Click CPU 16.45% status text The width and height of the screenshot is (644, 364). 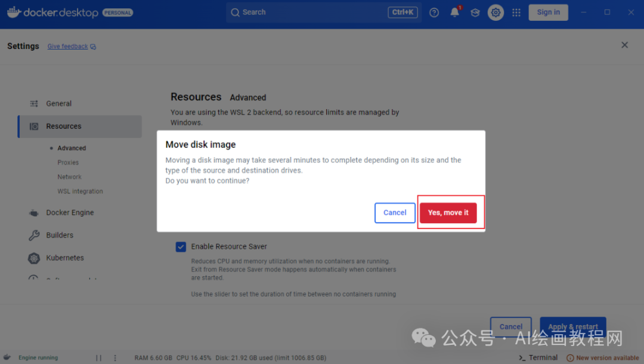194,358
